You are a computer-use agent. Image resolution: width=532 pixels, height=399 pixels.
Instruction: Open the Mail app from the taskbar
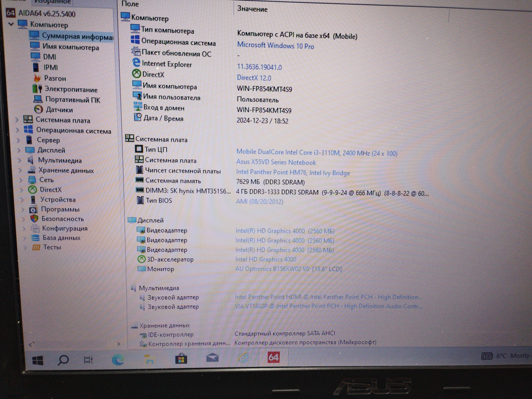[213, 358]
